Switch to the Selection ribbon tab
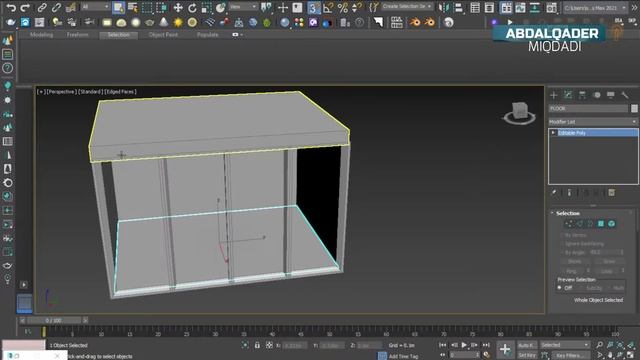This screenshot has height=360, width=640. (118, 35)
